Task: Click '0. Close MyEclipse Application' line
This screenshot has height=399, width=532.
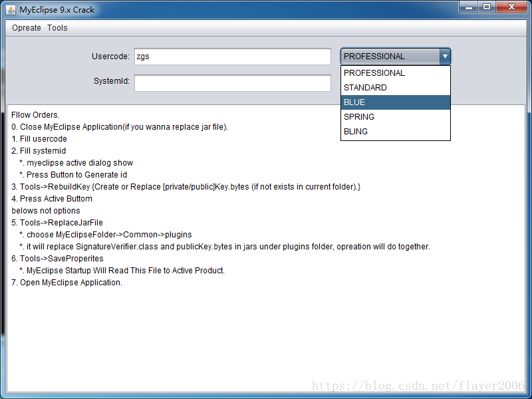Action: coord(120,127)
